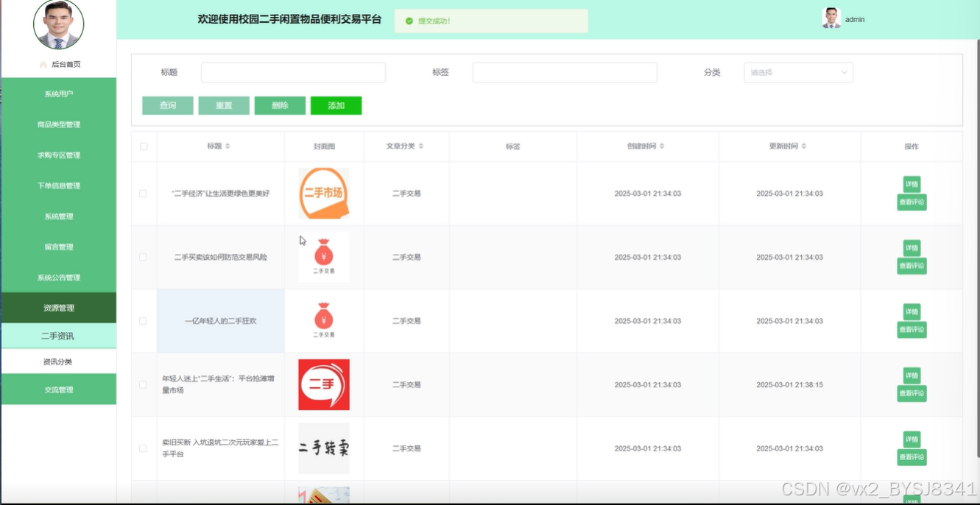Check the row 二手买卖该如何防范交易风险
This screenshot has height=505, width=980.
point(143,258)
